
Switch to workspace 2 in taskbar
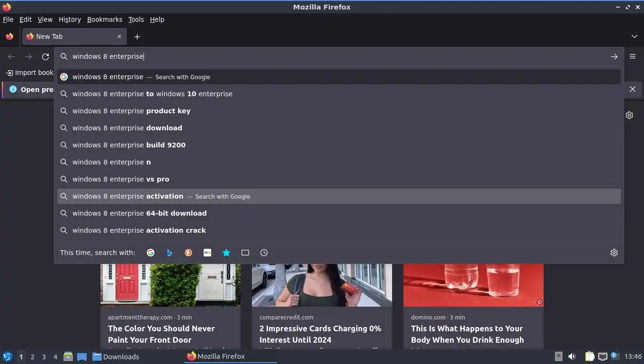32,357
